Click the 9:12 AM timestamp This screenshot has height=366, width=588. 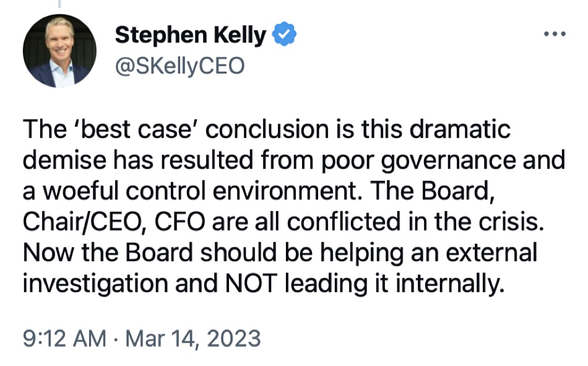(x=64, y=338)
